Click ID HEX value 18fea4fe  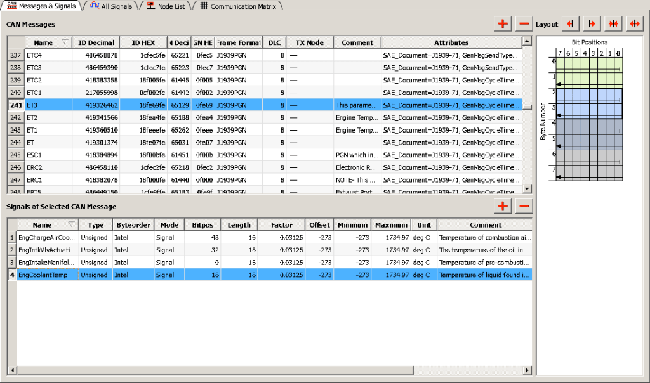(143, 118)
